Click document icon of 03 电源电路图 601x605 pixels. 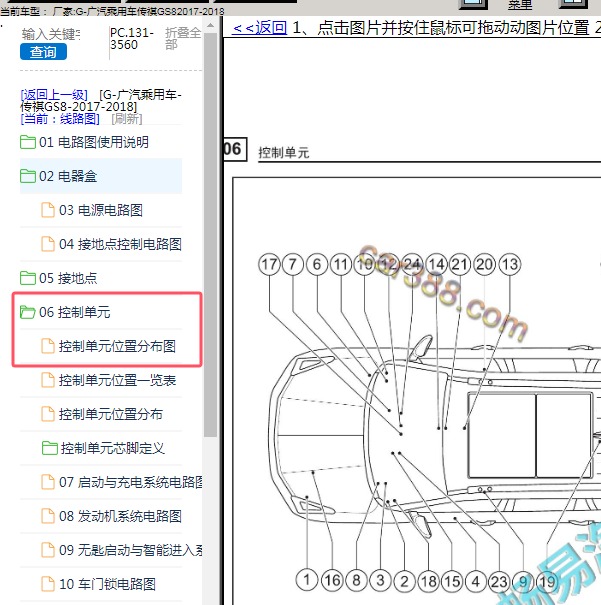click(48, 210)
